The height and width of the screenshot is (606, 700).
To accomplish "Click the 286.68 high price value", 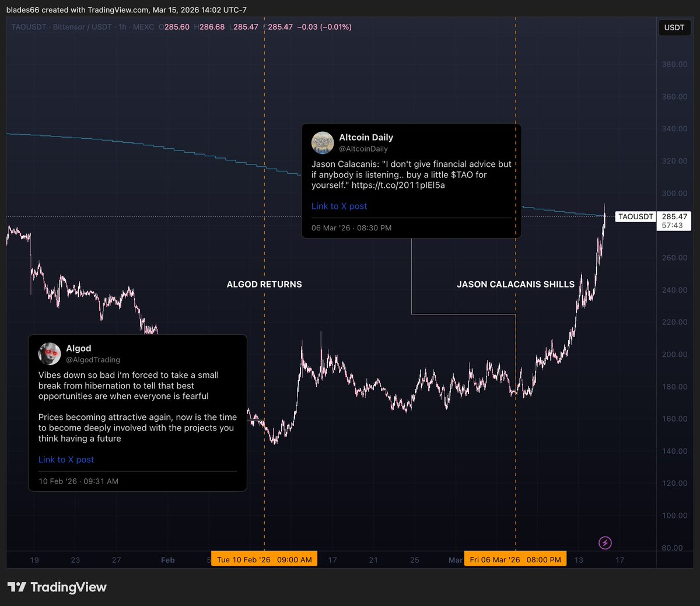I will 212,27.
